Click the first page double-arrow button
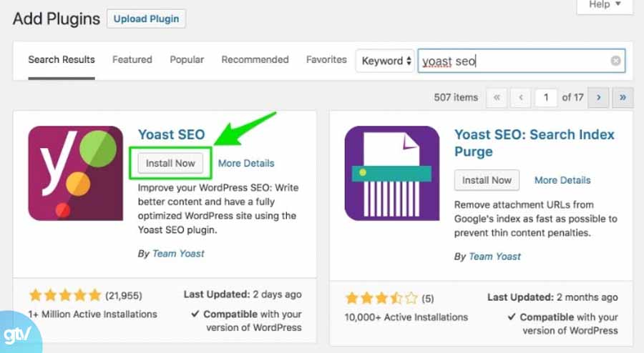 pos(497,97)
